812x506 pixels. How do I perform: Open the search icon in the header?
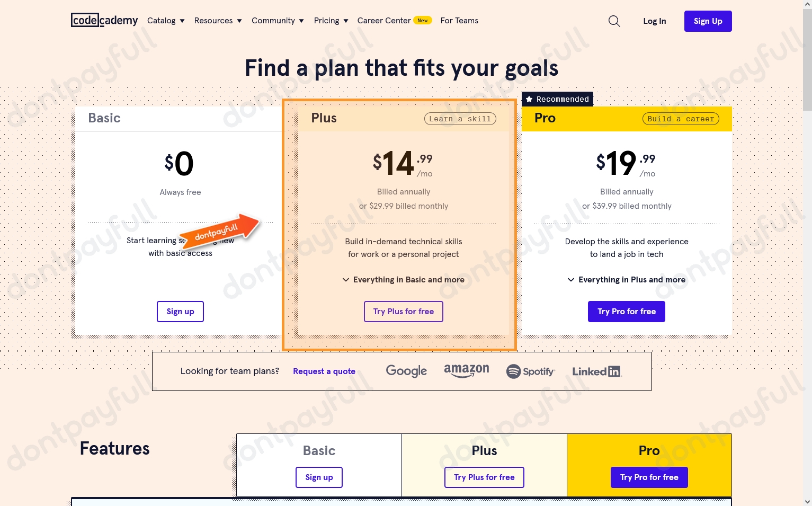[614, 21]
